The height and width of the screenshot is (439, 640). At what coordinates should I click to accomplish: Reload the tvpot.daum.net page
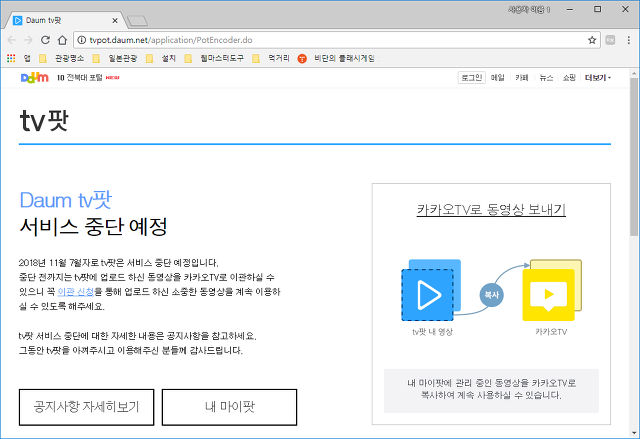coord(45,40)
